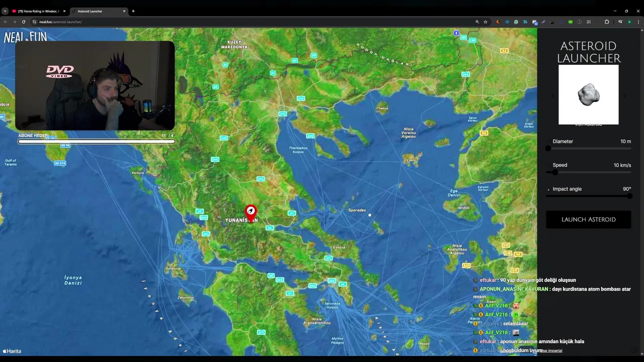Viewport: 644px width, 362px height.
Task: Click the Ege Denizi sea label
Action: [453, 193]
